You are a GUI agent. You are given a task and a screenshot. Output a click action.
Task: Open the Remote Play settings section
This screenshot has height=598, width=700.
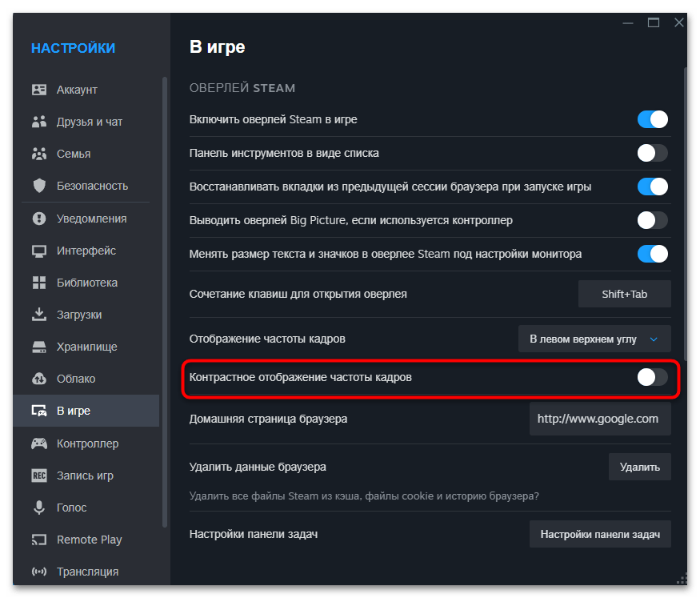tap(89, 540)
